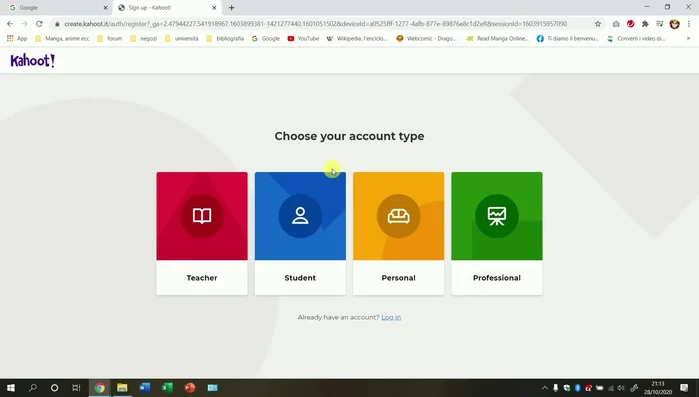This screenshot has width=699, height=397.
Task: Open the taskbar clock and date
Action: [658, 388]
